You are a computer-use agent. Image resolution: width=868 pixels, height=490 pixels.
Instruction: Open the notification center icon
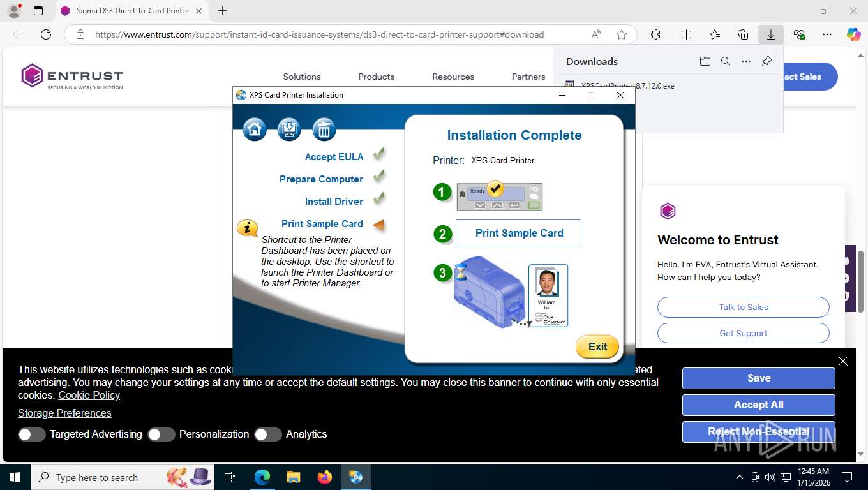tap(847, 477)
